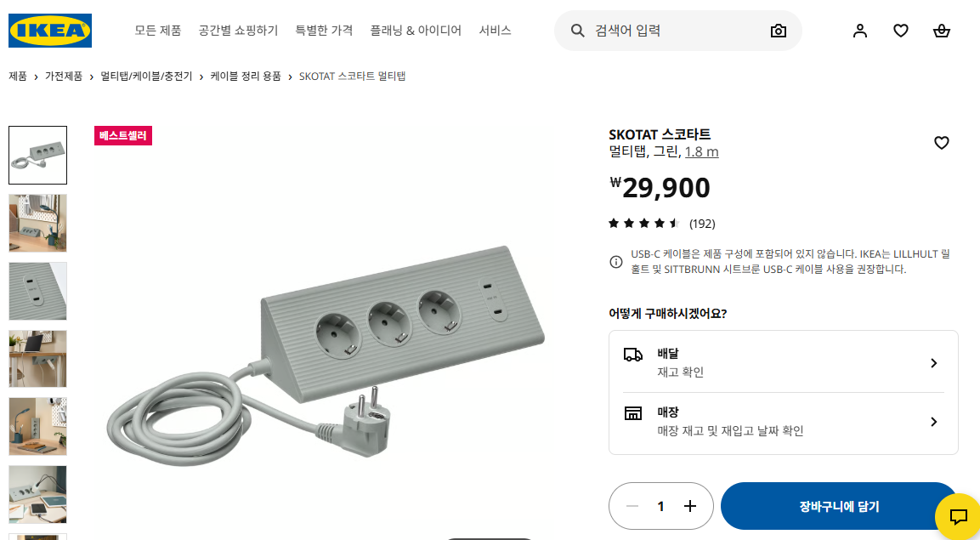Select the USB port close-up thumbnail
Viewport: 980px width, 540px height.
[37, 291]
